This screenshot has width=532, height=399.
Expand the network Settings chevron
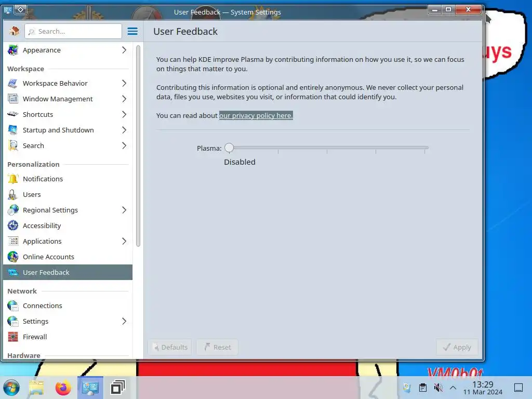124,321
